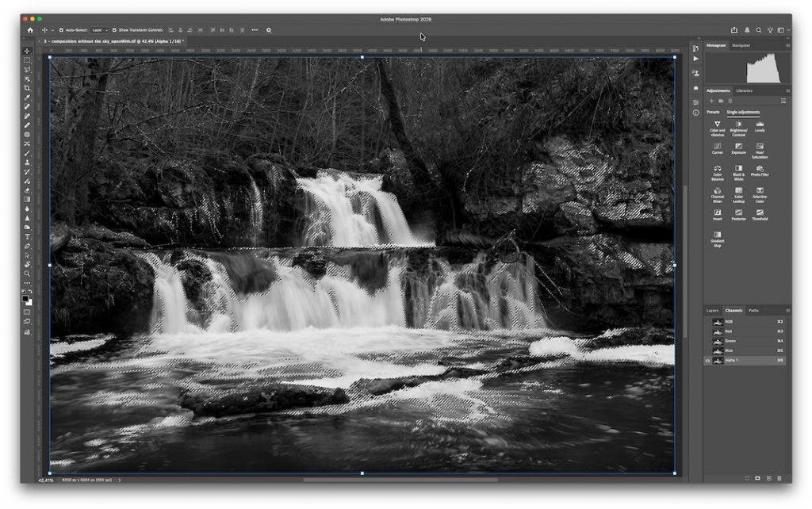Add a Brightness/Contrast adjustment

[738, 128]
